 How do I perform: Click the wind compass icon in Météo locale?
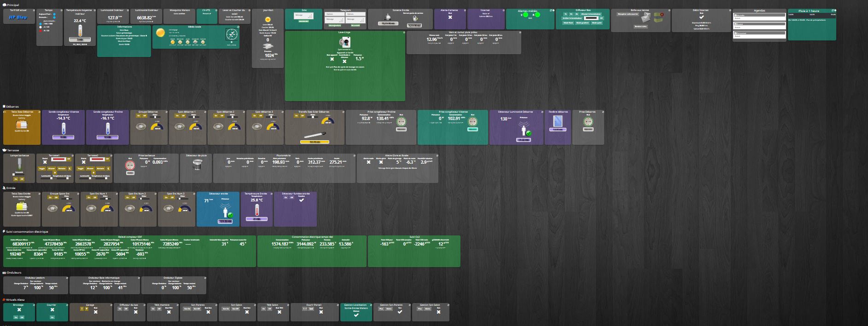[232, 35]
